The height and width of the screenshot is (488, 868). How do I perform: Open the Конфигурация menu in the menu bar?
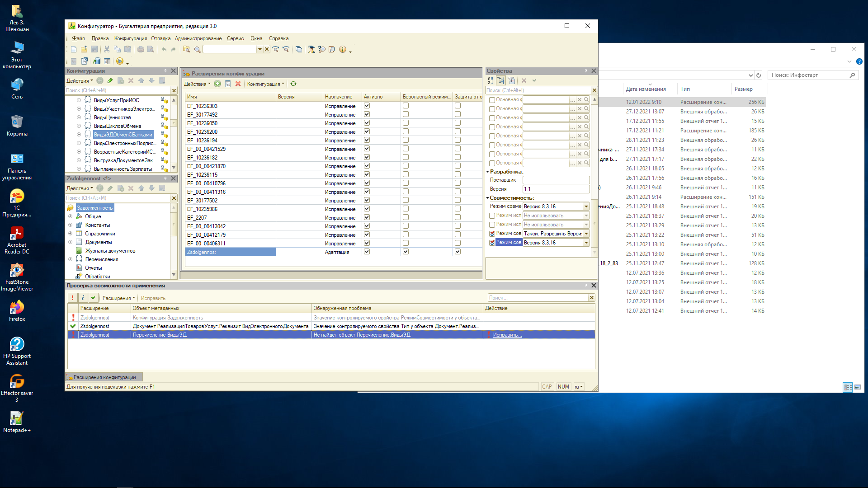coord(131,38)
